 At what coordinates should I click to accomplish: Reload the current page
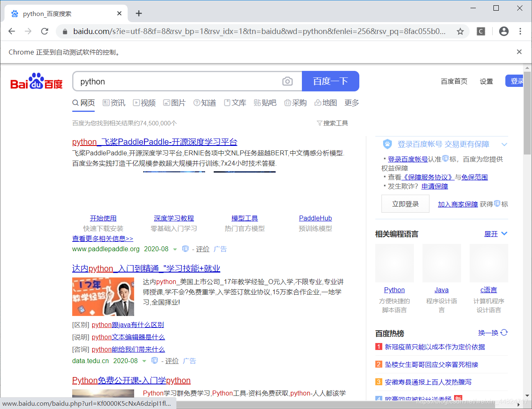(45, 31)
